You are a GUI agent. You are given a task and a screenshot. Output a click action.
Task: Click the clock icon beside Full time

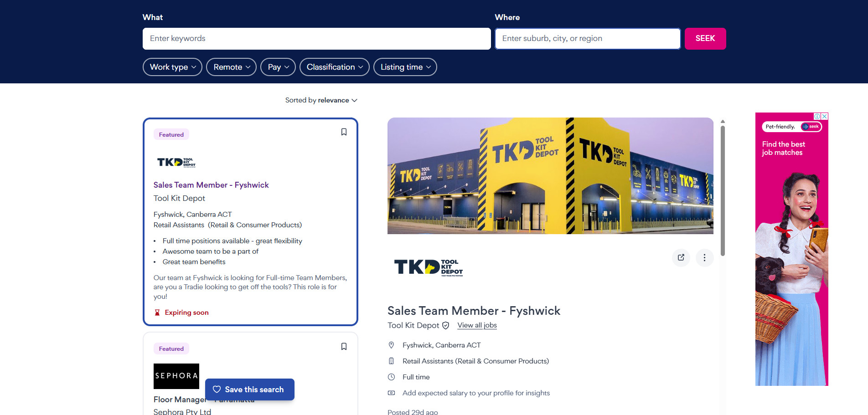[391, 377]
